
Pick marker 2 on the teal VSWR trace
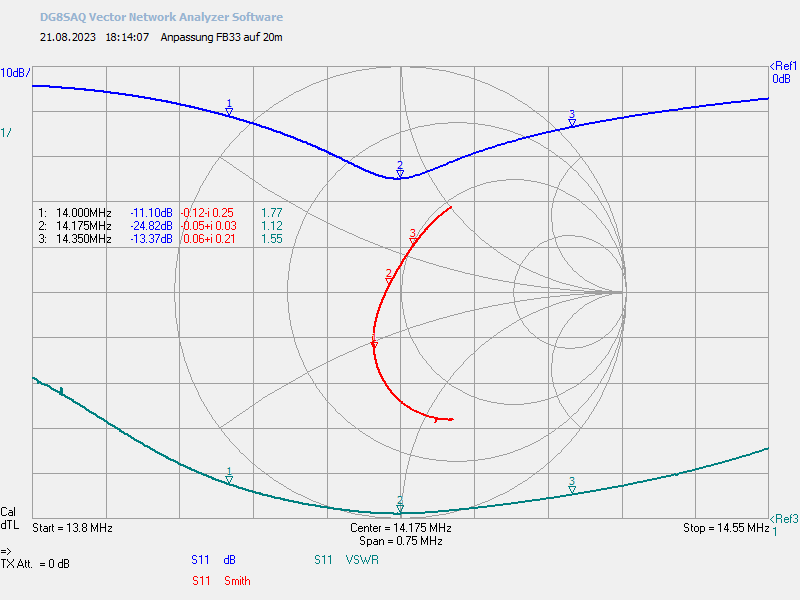400,505
